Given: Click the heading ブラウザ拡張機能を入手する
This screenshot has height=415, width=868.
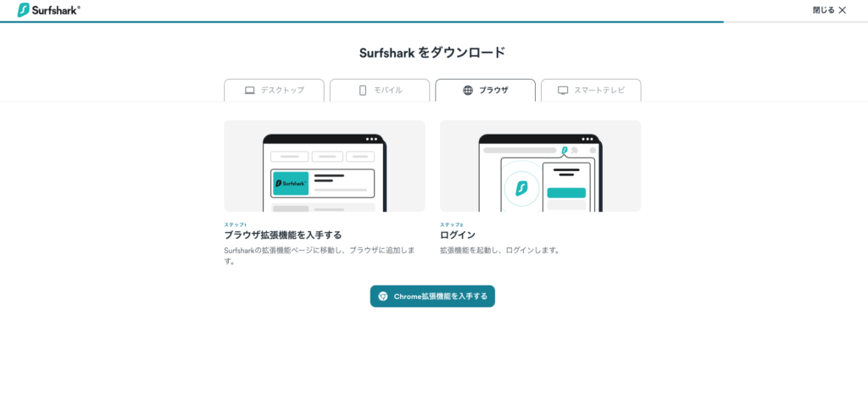Looking at the screenshot, I should point(283,235).
